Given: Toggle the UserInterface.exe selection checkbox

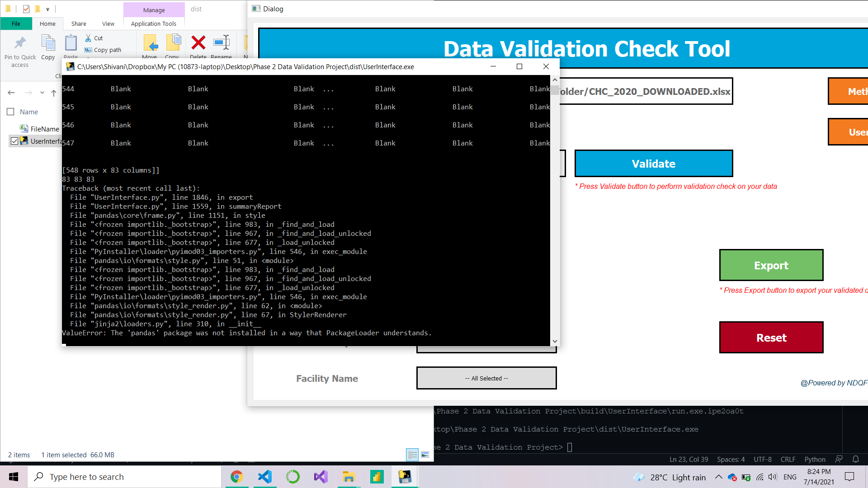Looking at the screenshot, I should (x=14, y=141).
